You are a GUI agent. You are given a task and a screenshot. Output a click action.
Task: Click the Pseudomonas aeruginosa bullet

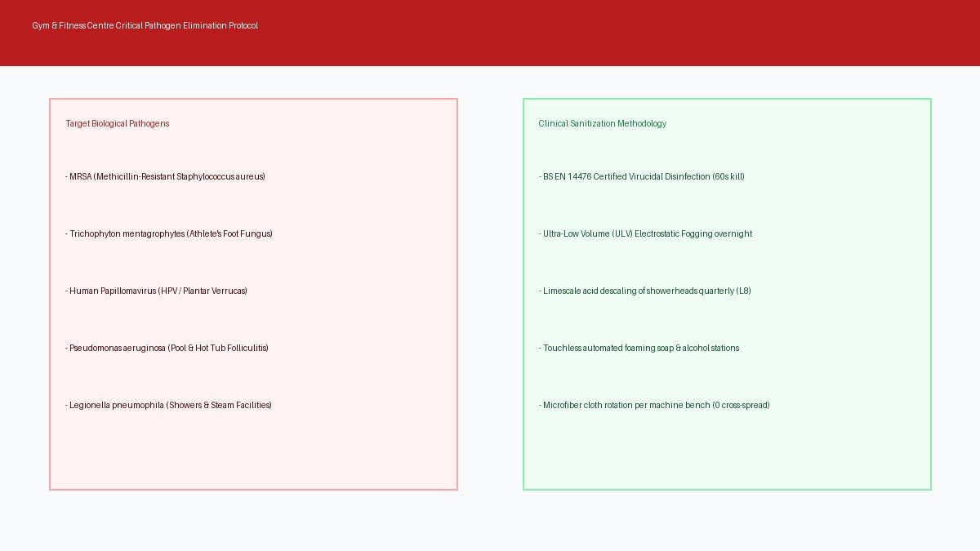pyautogui.click(x=167, y=348)
